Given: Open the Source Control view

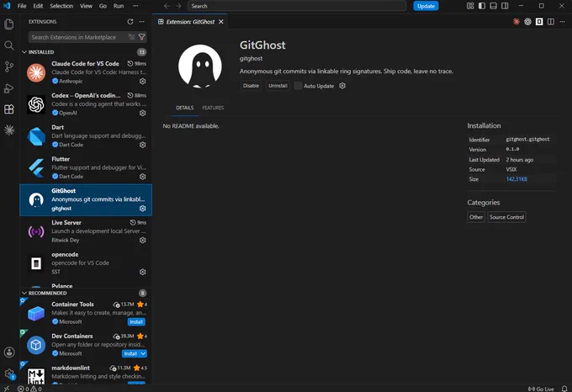Looking at the screenshot, I should 9,66.
